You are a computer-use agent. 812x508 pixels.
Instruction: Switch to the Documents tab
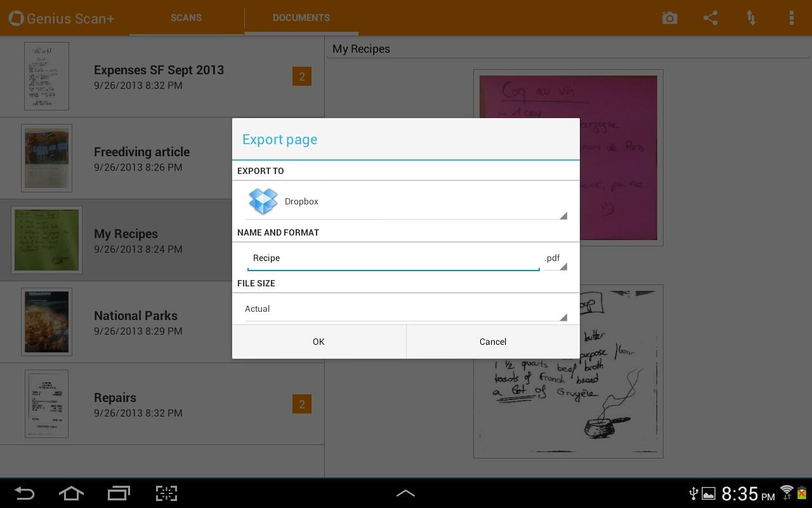pyautogui.click(x=301, y=18)
